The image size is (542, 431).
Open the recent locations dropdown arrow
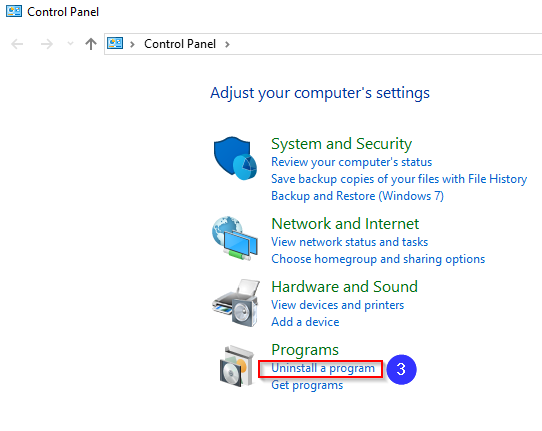(x=70, y=44)
